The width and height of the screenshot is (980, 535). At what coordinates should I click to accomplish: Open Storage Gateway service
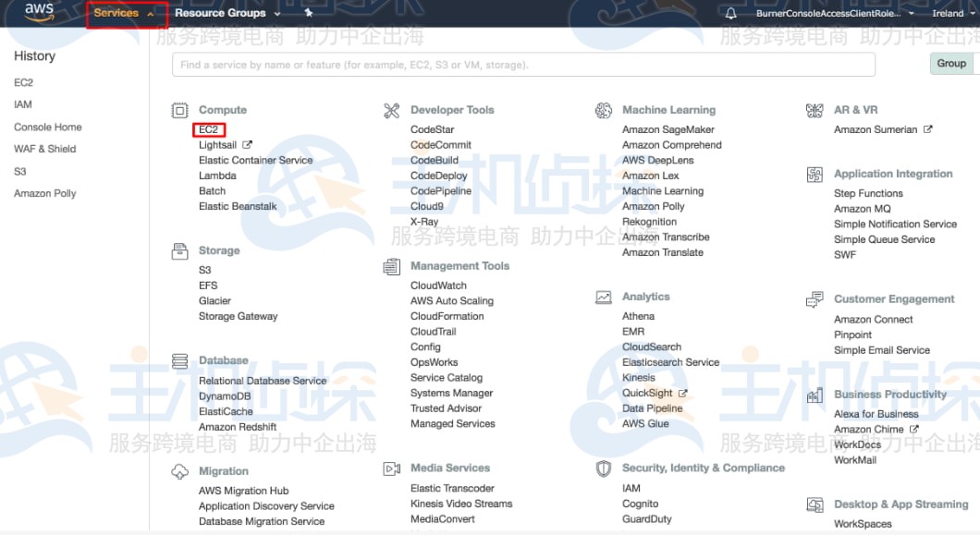(239, 316)
